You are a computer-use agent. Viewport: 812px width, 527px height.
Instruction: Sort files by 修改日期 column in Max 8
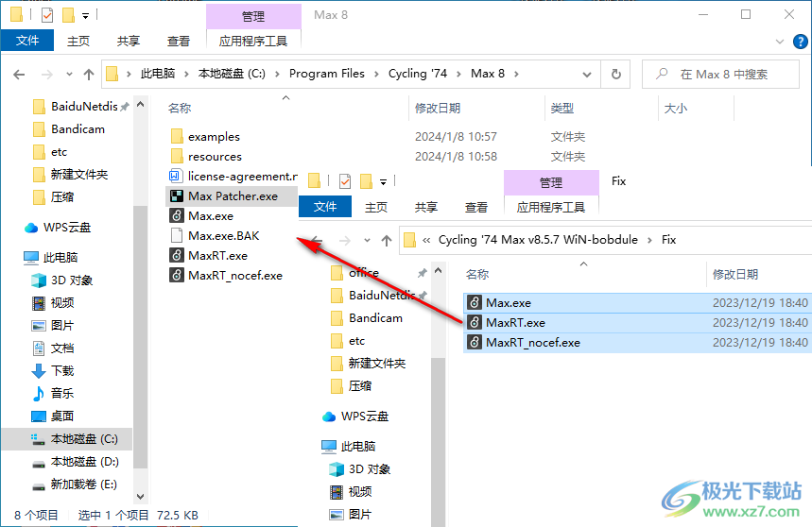coord(438,109)
